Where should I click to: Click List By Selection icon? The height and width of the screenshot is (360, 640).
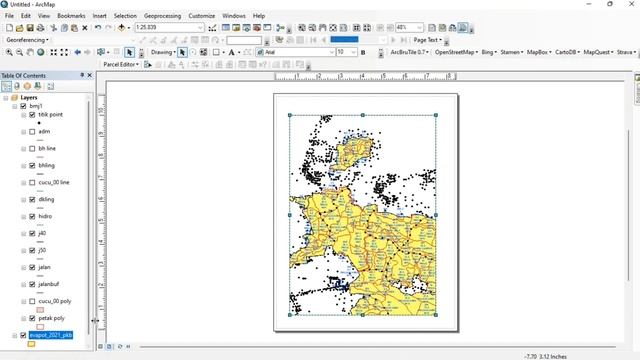click(x=38, y=86)
